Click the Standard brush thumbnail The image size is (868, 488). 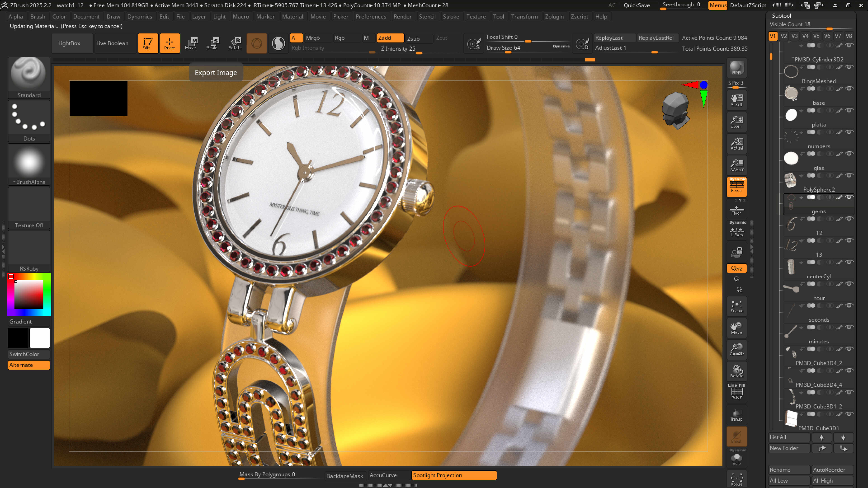pyautogui.click(x=29, y=77)
